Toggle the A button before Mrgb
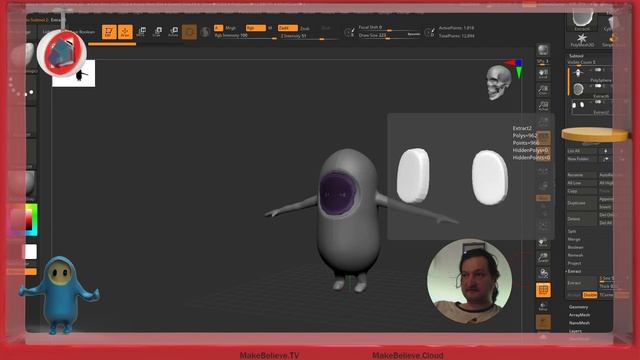Screen dimensions: 640x360 point(218,28)
